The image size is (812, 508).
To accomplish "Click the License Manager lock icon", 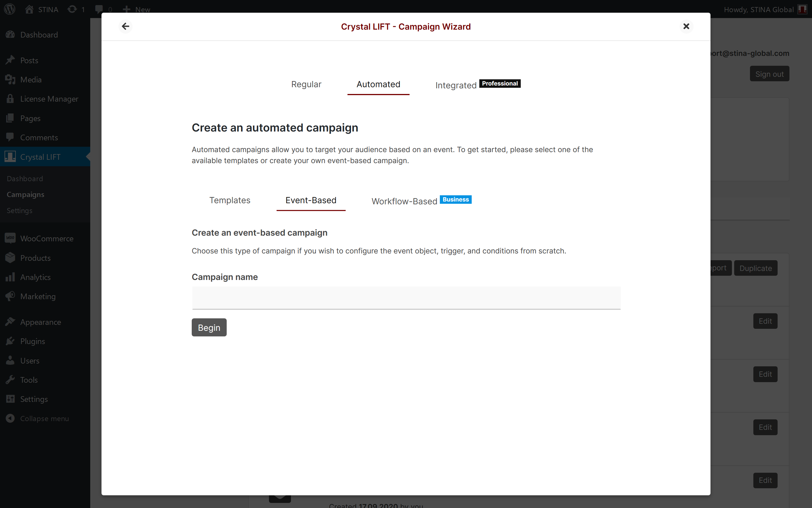I will click(10, 98).
